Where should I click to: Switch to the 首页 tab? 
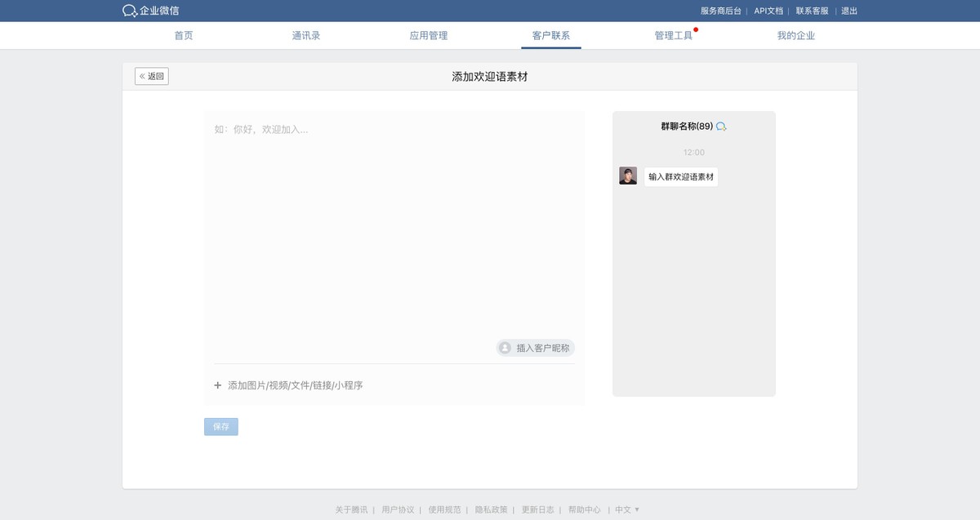[183, 35]
